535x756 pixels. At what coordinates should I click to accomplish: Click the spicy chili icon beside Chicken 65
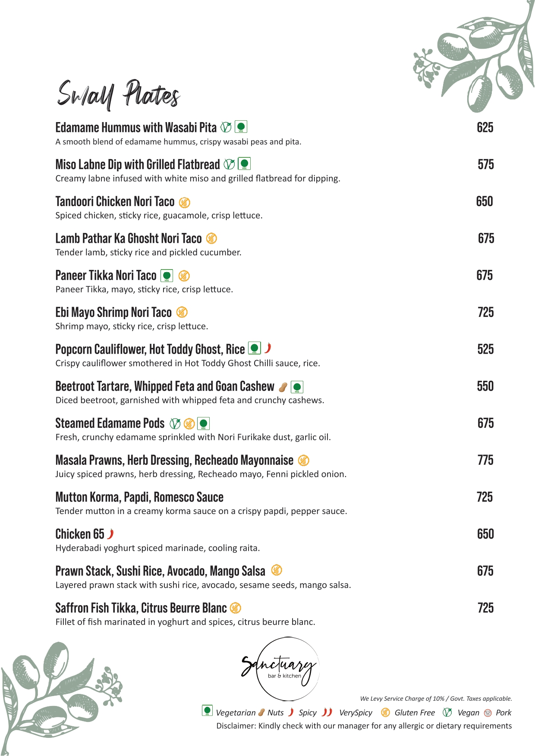(x=111, y=534)
